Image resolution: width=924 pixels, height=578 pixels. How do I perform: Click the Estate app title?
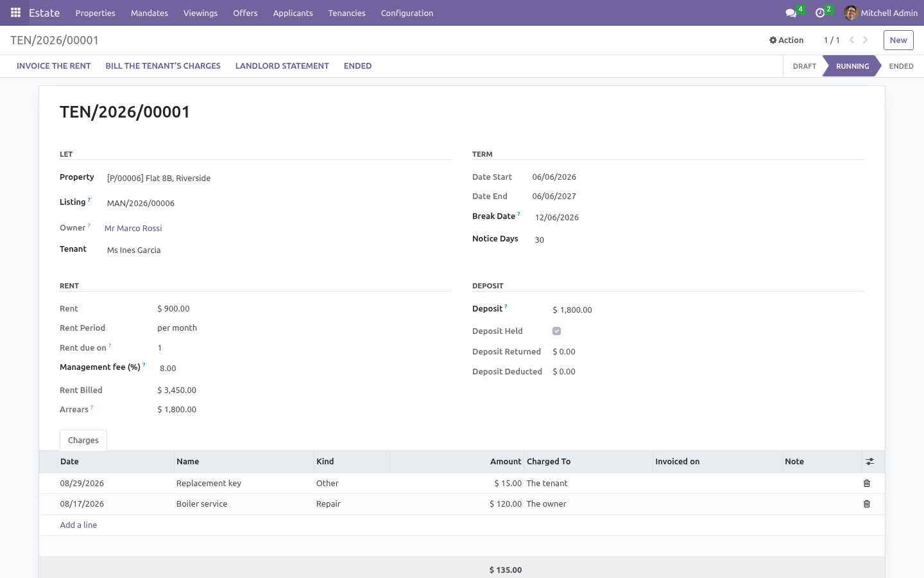[x=44, y=13]
